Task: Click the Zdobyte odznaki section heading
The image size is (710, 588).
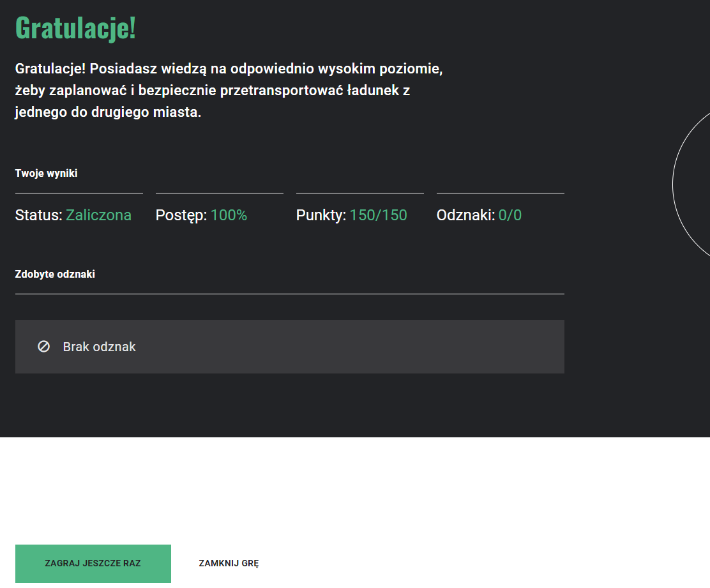Action: (x=55, y=274)
